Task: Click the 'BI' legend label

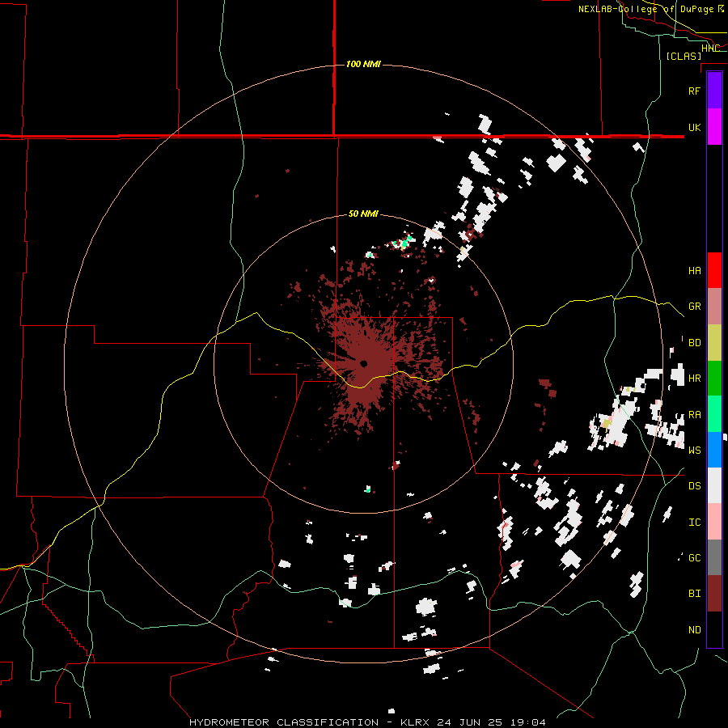Action: [694, 594]
